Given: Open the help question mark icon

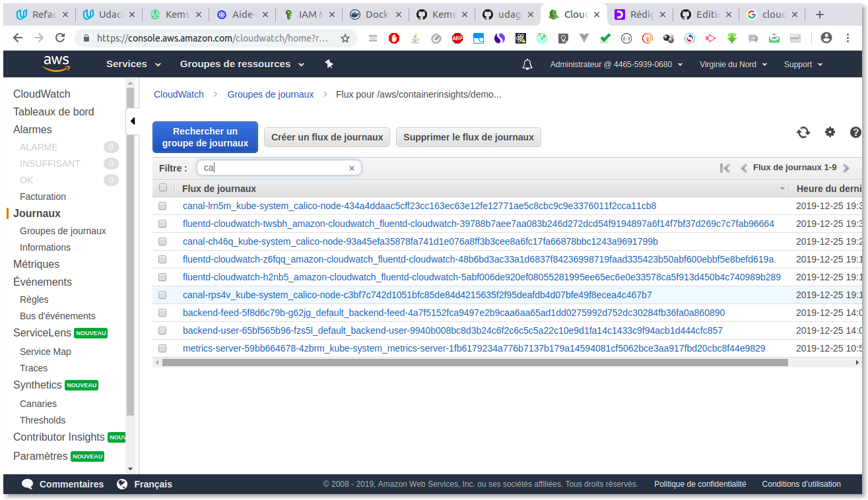Looking at the screenshot, I should pos(856,133).
